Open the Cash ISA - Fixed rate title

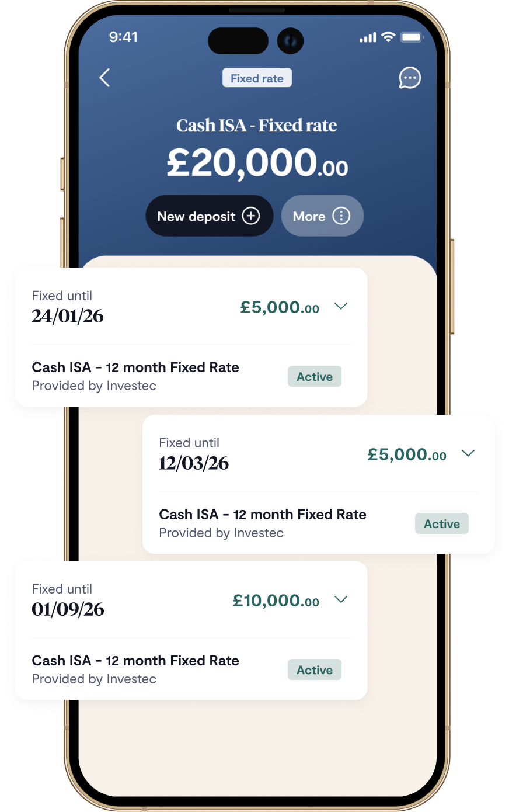257,126
